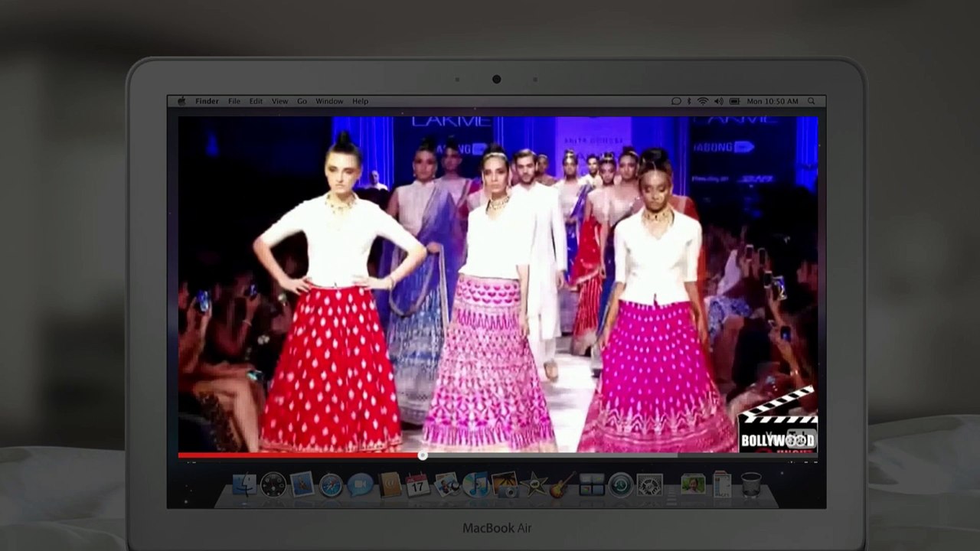This screenshot has height=551, width=980.
Task: Open Preview app icon in dock
Action: tap(446, 484)
